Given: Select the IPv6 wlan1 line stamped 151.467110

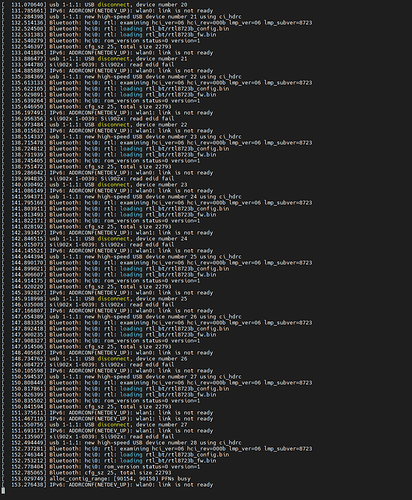Looking at the screenshot, I should [107, 419].
